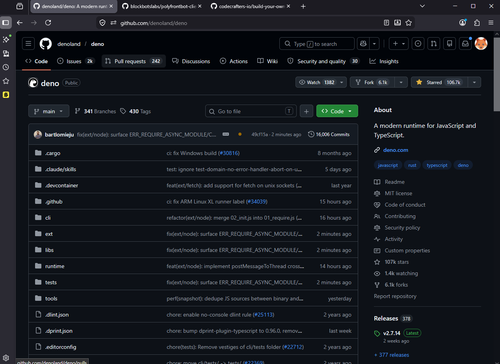Open sidebar settings gear icon
Viewport: 500px width, 364px height.
click(x=6, y=358)
